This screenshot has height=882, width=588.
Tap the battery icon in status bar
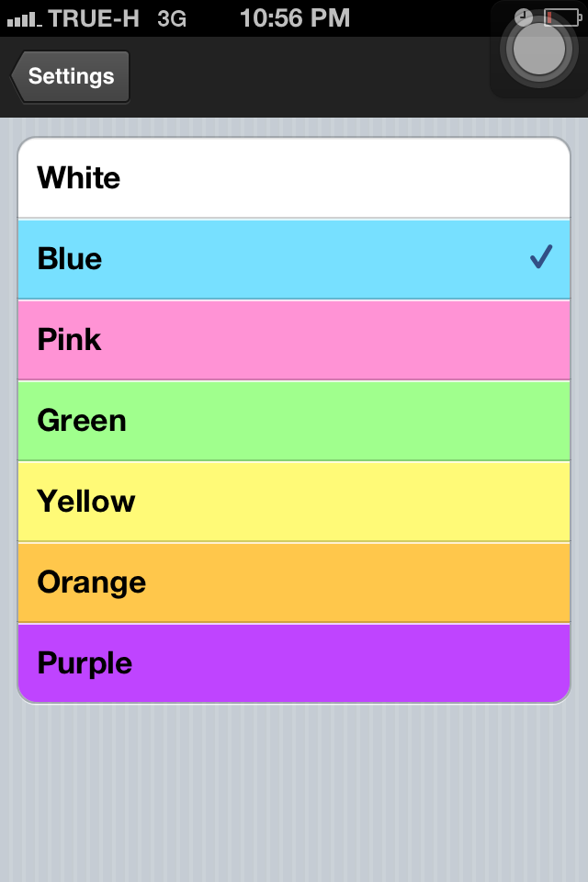tap(563, 17)
